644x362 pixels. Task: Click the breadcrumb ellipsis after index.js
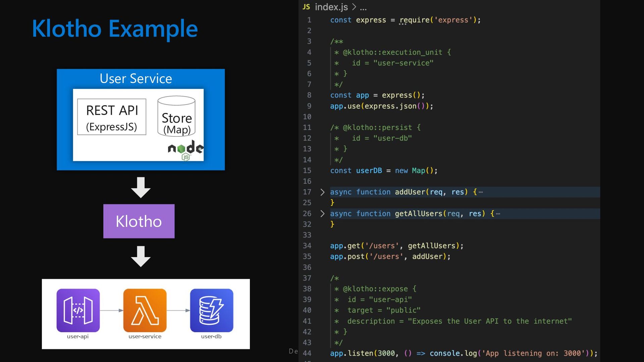pyautogui.click(x=363, y=7)
